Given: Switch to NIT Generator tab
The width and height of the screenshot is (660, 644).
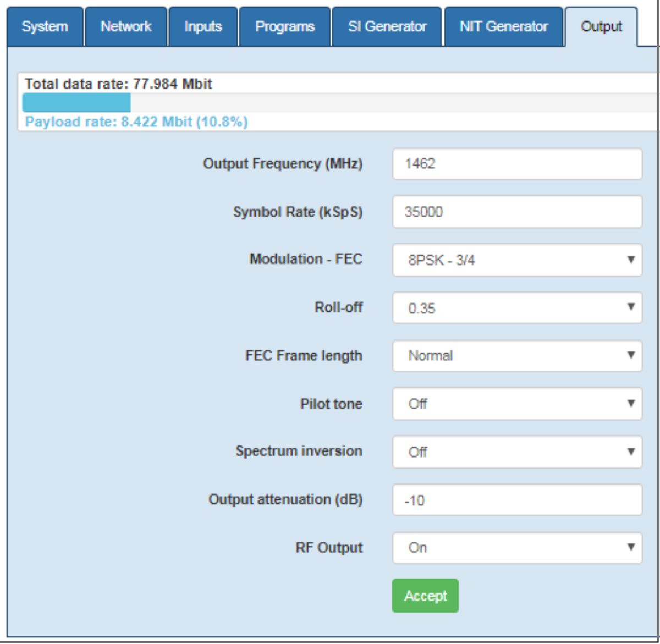Looking at the screenshot, I should tap(504, 26).
